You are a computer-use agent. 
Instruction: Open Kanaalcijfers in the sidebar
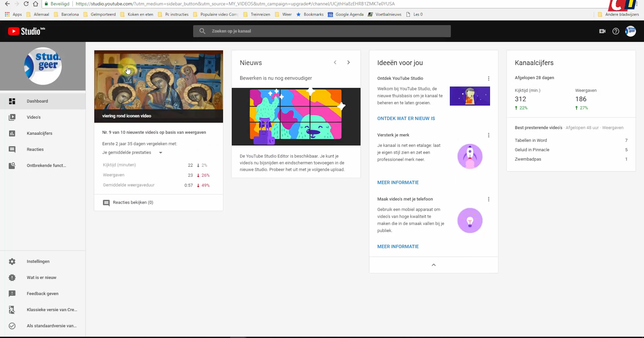pyautogui.click(x=43, y=133)
